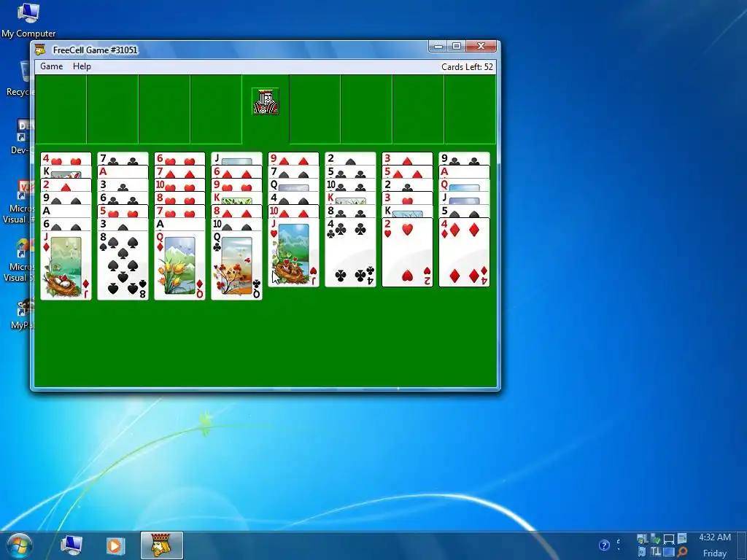This screenshot has height=560, width=747.
Task: Click the 8 of Hearts card
Action: 179,198
